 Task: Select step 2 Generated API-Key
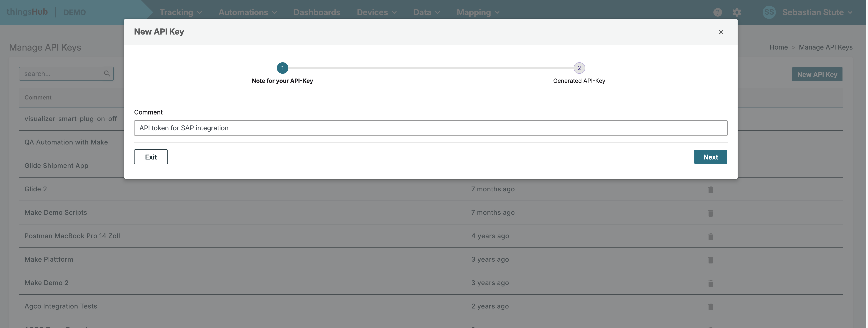tap(579, 68)
